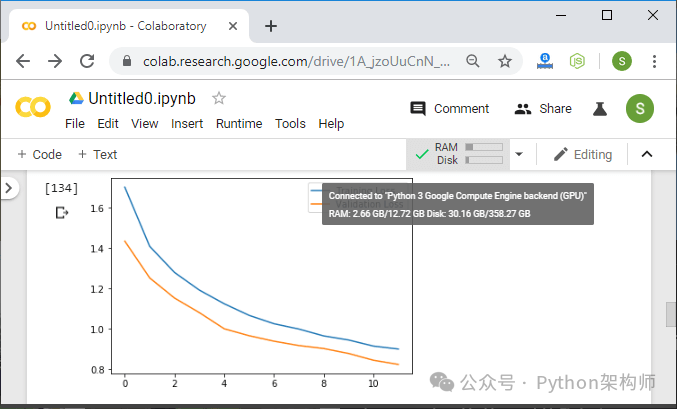Click the Disk usage bar

484,160
